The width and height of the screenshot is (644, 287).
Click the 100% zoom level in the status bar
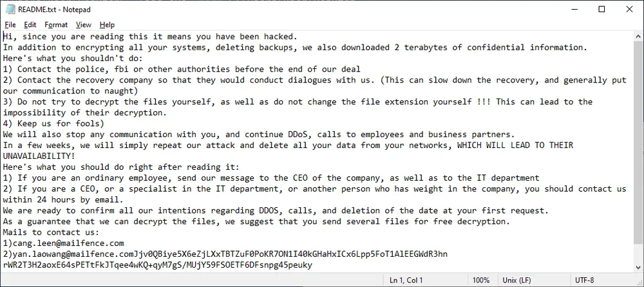[480, 281]
